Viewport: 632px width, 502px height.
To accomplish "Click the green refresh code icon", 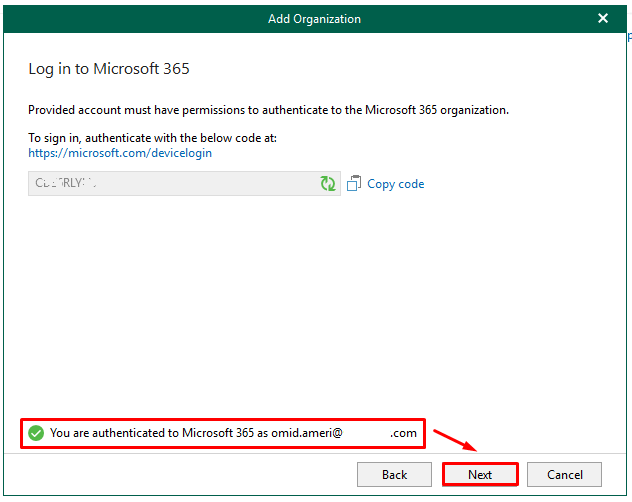I will tap(328, 183).
